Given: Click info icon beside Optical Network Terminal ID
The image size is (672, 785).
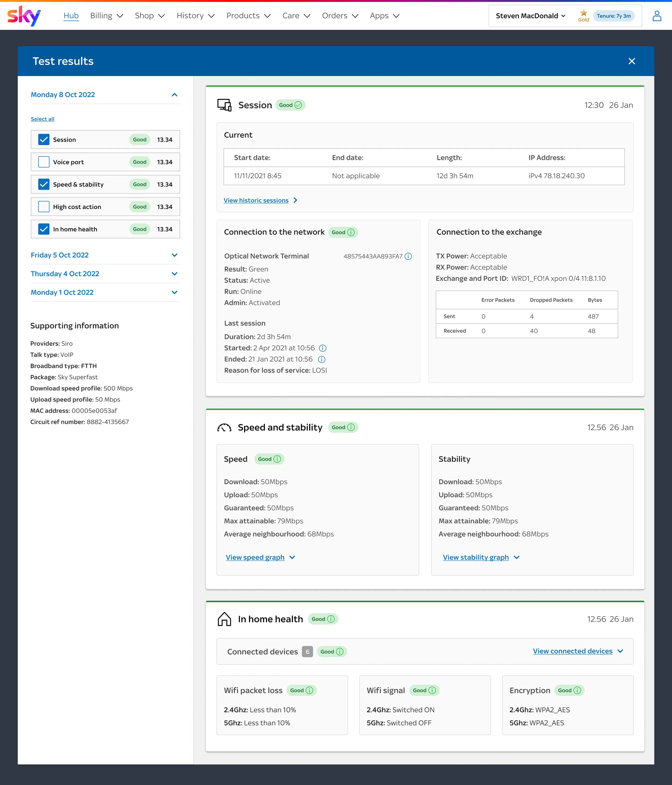Looking at the screenshot, I should pyautogui.click(x=408, y=257).
